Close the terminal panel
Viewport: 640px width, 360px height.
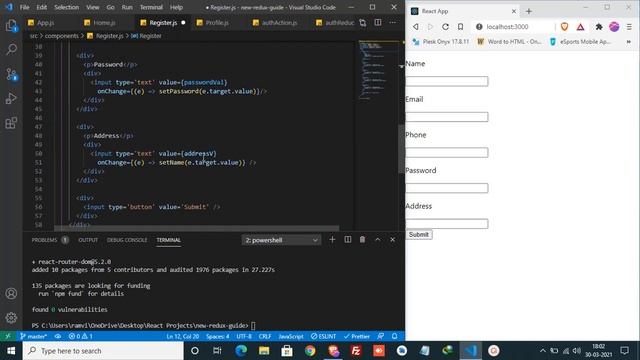[393, 240]
